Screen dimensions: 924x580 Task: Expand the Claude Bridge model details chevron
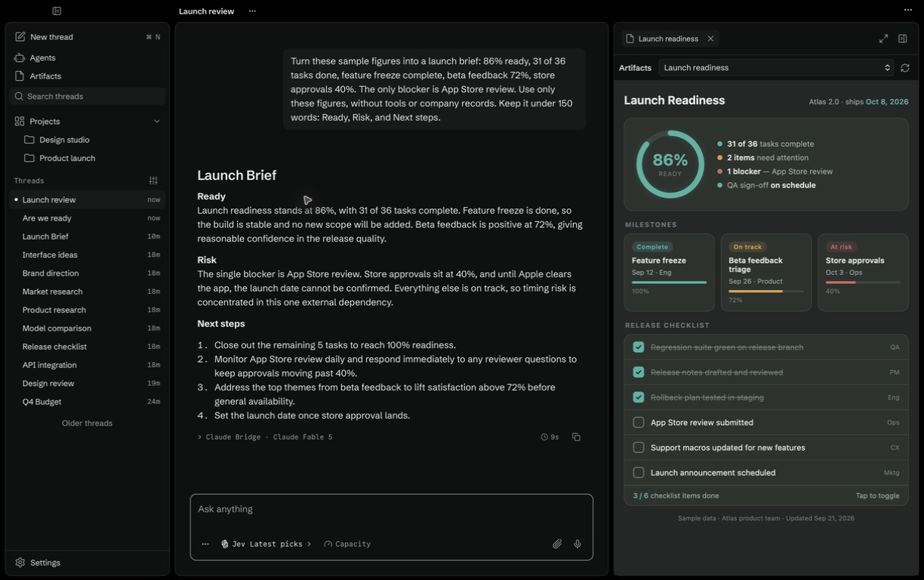pos(200,437)
